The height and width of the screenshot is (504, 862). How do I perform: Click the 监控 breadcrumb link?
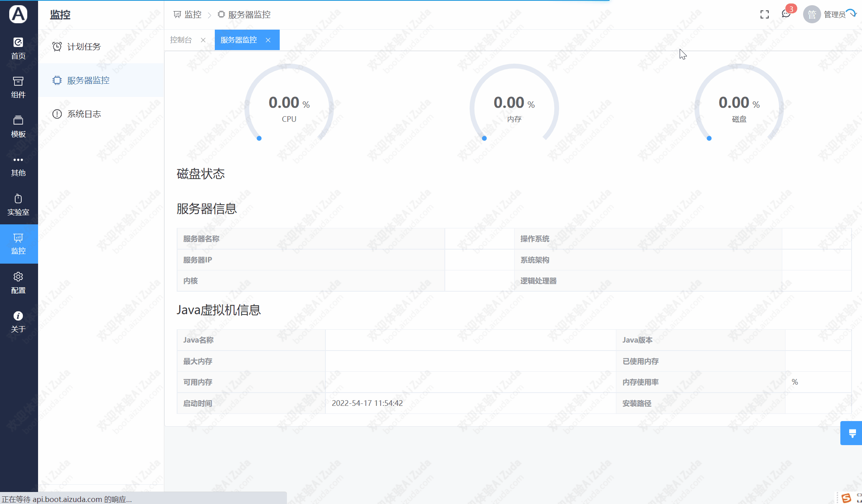point(192,15)
